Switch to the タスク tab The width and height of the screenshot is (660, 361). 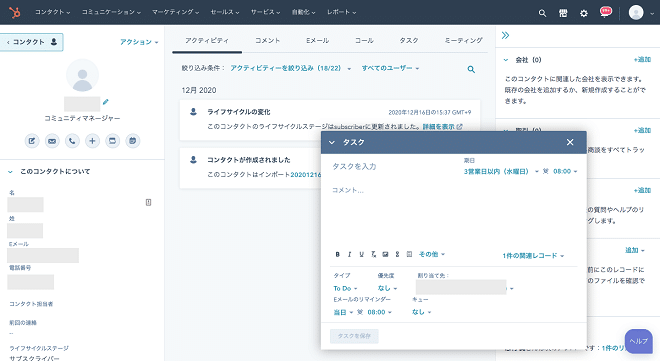(409, 40)
